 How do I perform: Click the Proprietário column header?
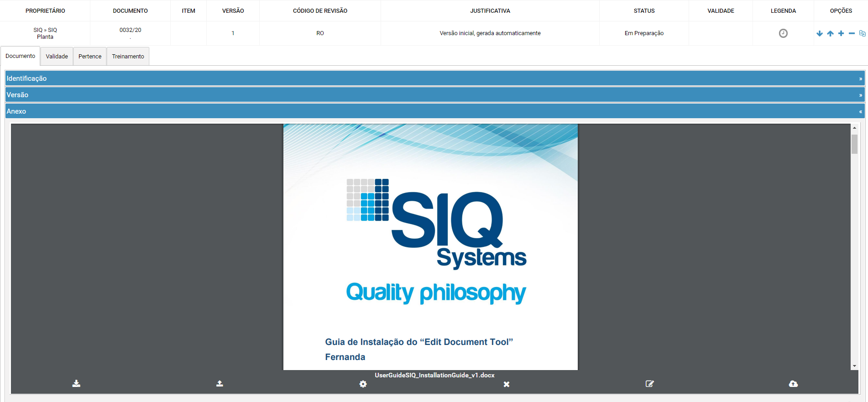45,11
